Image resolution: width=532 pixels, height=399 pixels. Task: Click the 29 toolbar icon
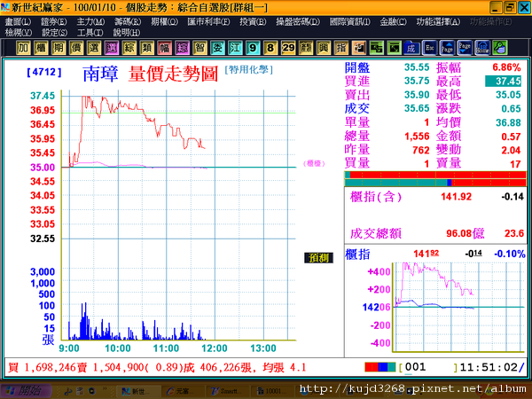[x=288, y=48]
